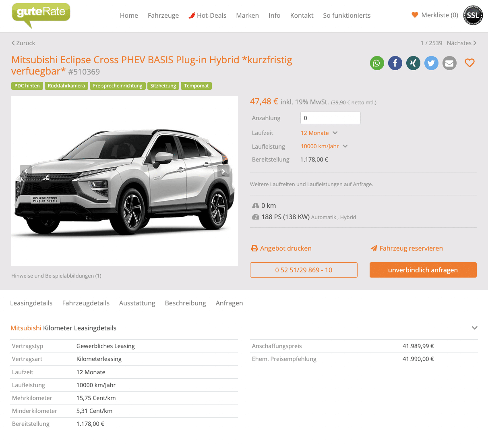Image resolution: width=488 pixels, height=448 pixels.
Task: Switch to Leasingdetails tab
Action: point(31,303)
